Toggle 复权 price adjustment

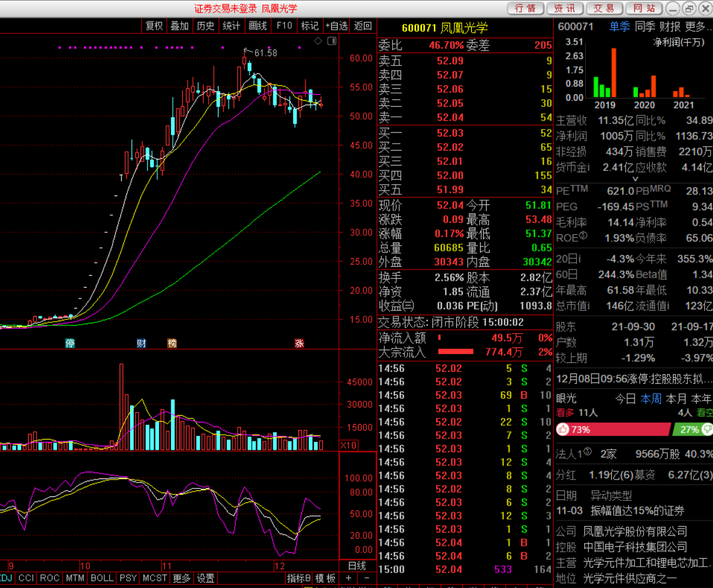point(154,26)
